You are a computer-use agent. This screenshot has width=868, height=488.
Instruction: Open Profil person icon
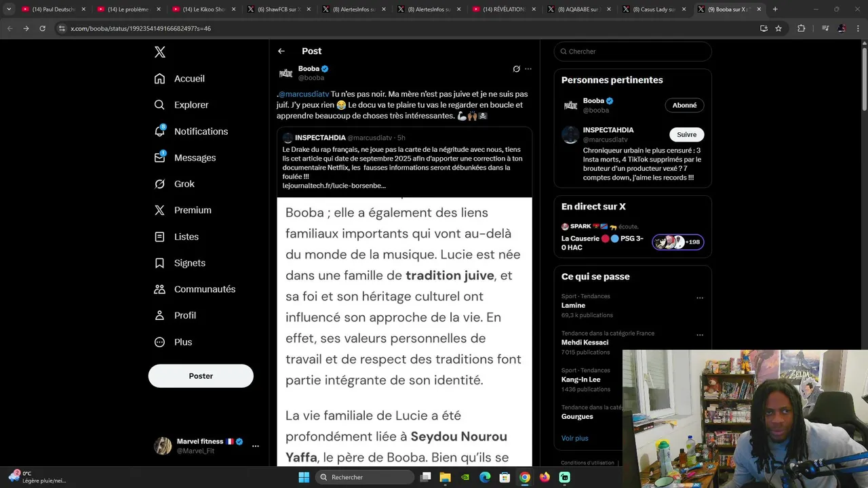point(159,315)
